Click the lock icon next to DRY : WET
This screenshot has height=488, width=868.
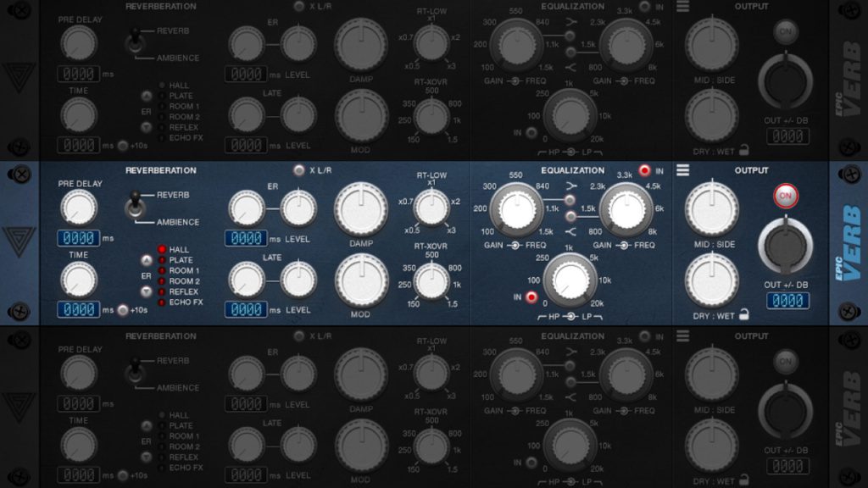coord(743,313)
